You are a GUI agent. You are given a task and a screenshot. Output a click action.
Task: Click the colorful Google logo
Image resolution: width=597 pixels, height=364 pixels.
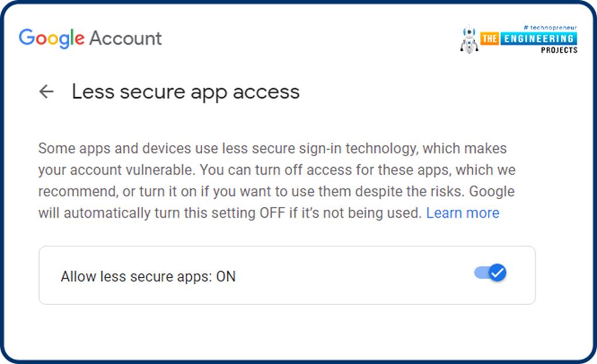coord(51,38)
